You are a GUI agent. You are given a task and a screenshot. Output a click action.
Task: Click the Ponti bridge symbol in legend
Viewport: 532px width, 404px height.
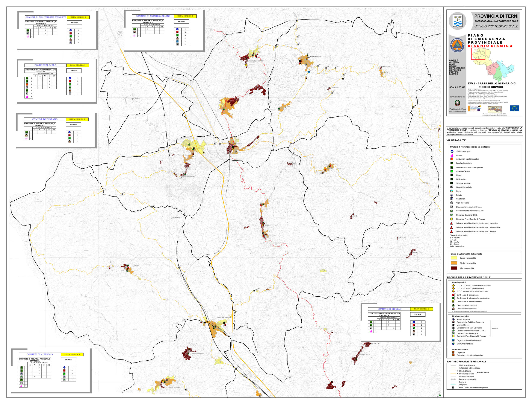[453, 388]
